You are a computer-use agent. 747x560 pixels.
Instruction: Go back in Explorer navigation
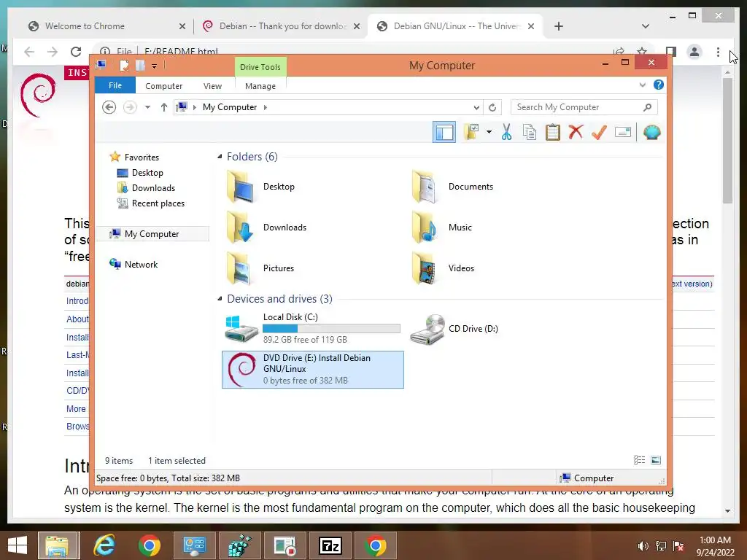109,107
